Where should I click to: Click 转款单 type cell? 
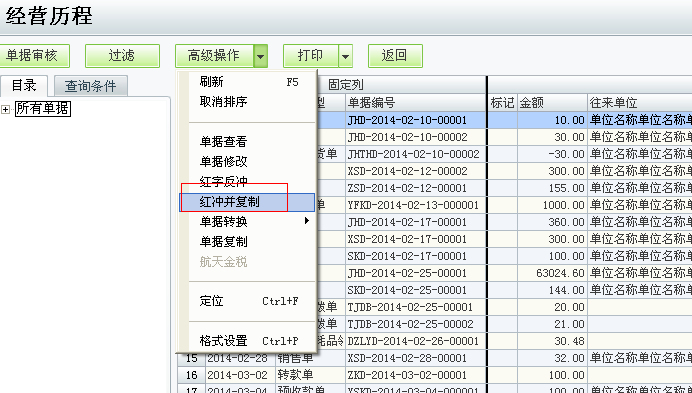point(310,375)
